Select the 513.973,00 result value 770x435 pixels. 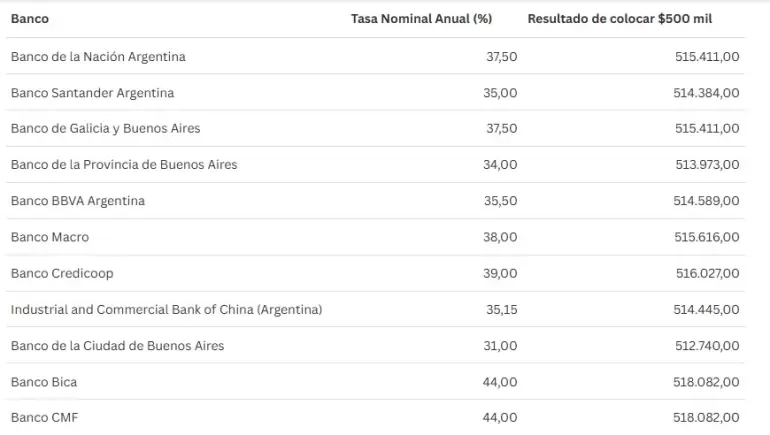(707, 165)
